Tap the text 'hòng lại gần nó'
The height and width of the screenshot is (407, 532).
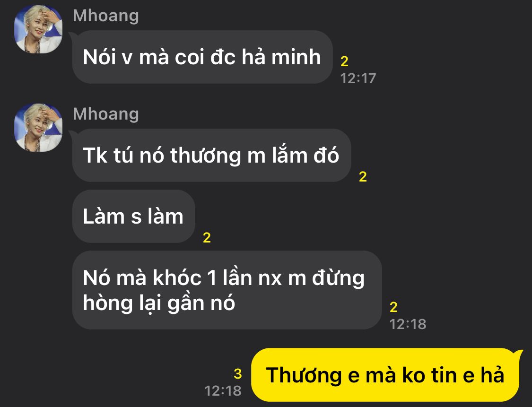click(159, 303)
